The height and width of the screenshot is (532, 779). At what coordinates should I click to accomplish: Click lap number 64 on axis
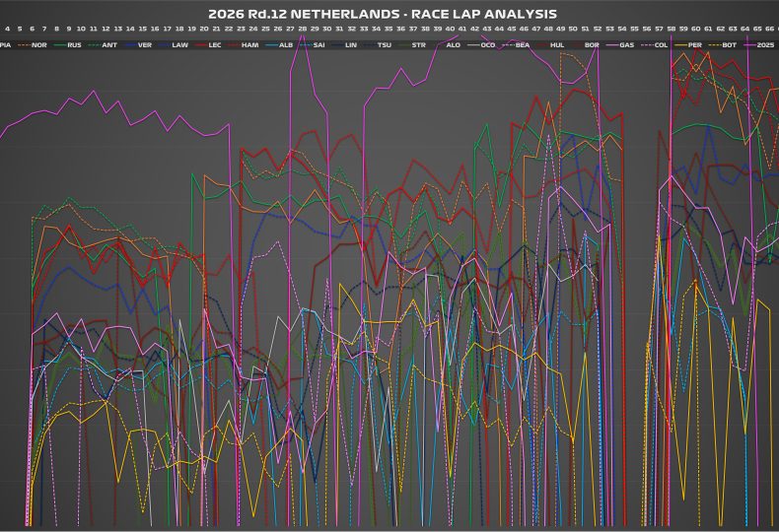pyautogui.click(x=745, y=30)
